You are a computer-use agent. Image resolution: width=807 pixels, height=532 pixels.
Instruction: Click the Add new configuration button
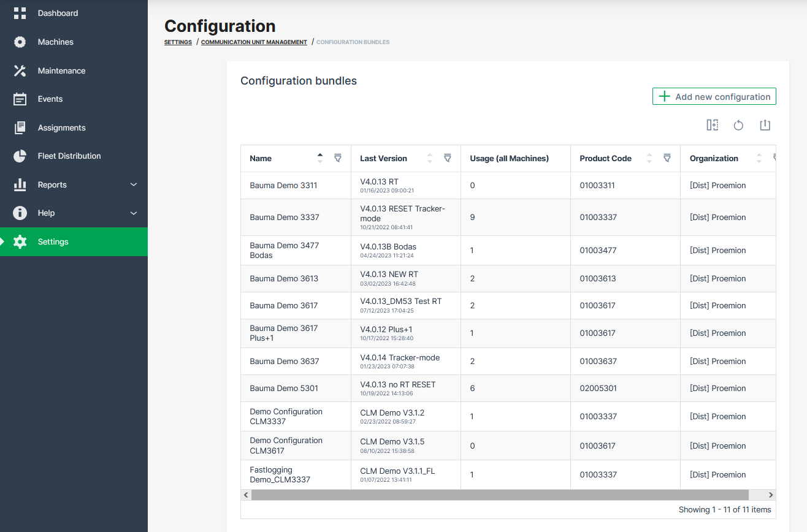[x=714, y=97]
